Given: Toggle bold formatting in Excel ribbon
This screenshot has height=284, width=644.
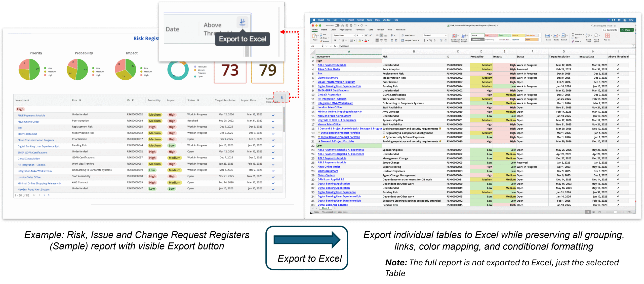Looking at the screenshot, I should tap(335, 40).
